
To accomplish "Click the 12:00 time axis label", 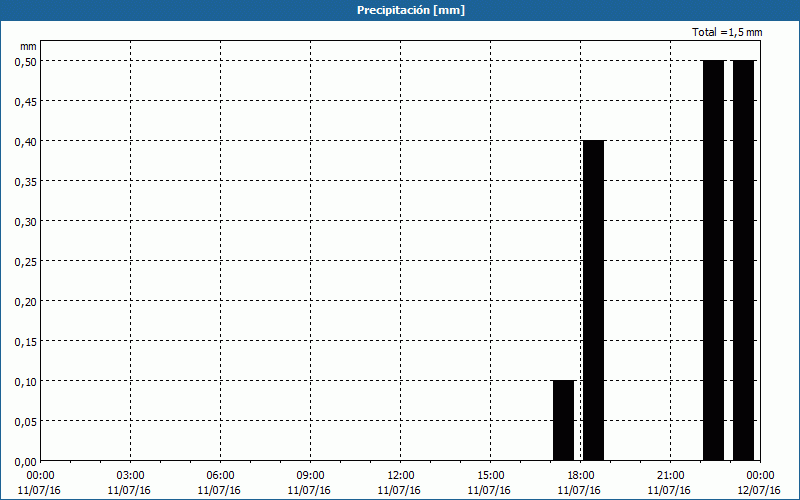I will pyautogui.click(x=401, y=476).
